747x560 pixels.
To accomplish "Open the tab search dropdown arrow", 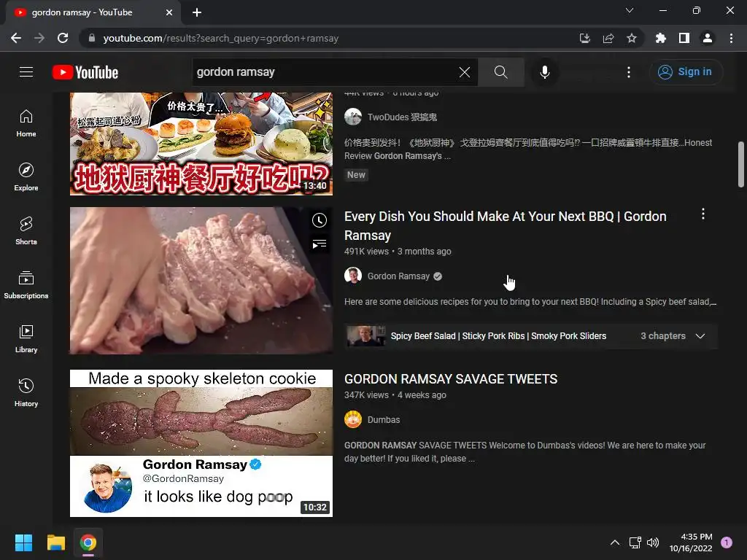I will [x=630, y=10].
